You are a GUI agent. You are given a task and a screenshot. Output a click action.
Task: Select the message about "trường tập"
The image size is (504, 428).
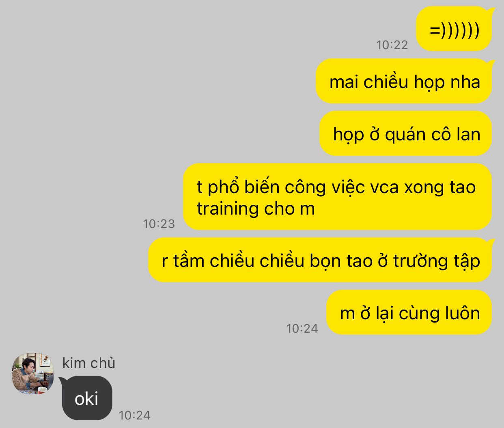[321, 260]
